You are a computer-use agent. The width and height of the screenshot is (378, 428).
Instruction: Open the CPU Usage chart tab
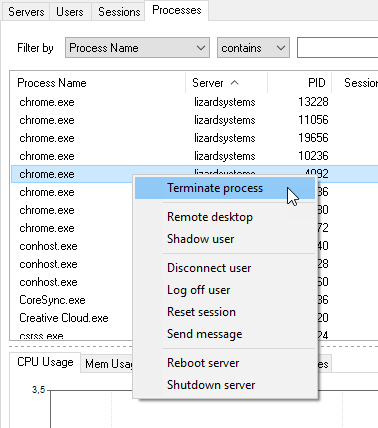click(45, 362)
